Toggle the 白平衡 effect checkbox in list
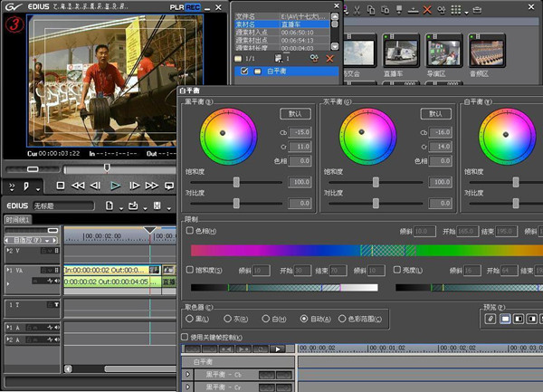The image size is (543, 392). point(244,71)
